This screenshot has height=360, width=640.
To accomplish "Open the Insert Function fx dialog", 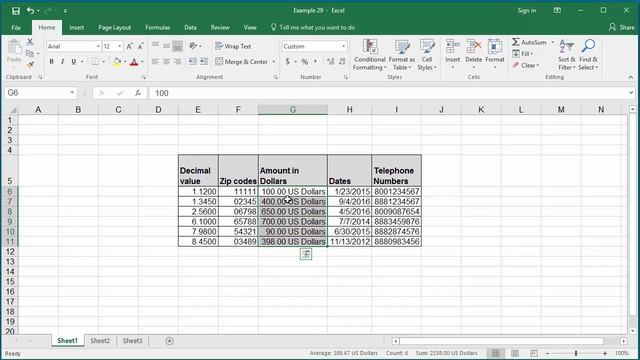I will [x=138, y=93].
